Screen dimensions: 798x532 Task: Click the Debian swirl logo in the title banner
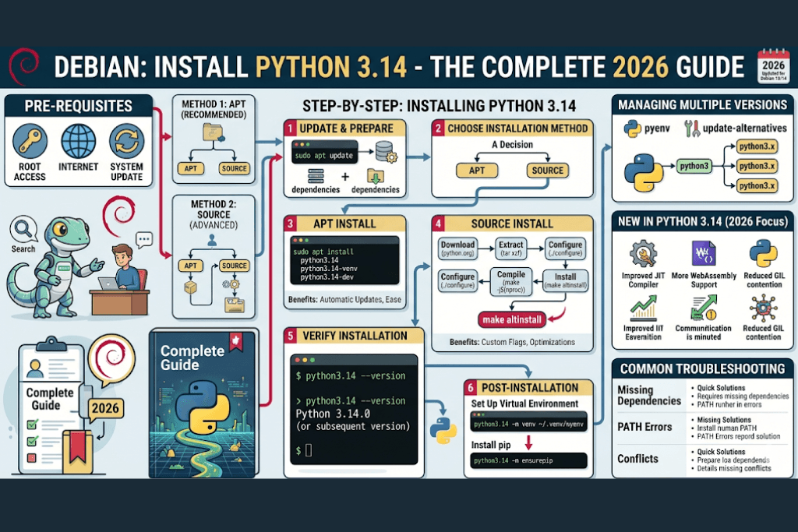click(x=23, y=66)
